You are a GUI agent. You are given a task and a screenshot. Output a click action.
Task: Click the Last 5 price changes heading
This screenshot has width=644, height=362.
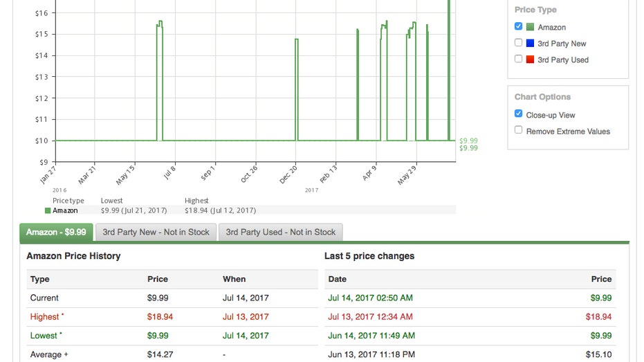click(369, 256)
